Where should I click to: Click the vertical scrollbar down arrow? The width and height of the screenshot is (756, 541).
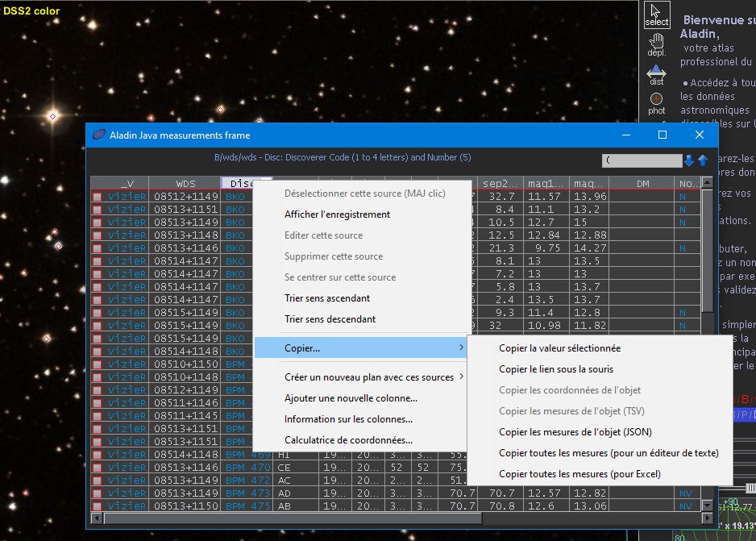coord(707,506)
